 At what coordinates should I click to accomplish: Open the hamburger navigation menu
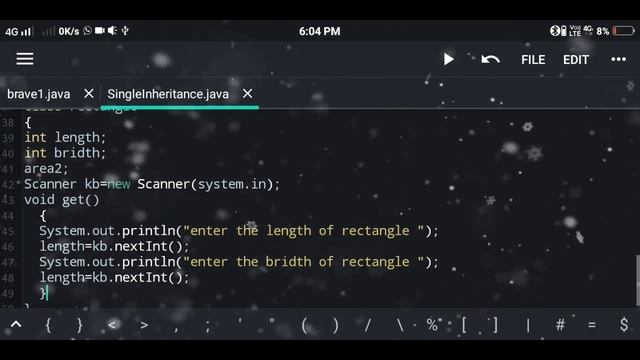(x=25, y=59)
